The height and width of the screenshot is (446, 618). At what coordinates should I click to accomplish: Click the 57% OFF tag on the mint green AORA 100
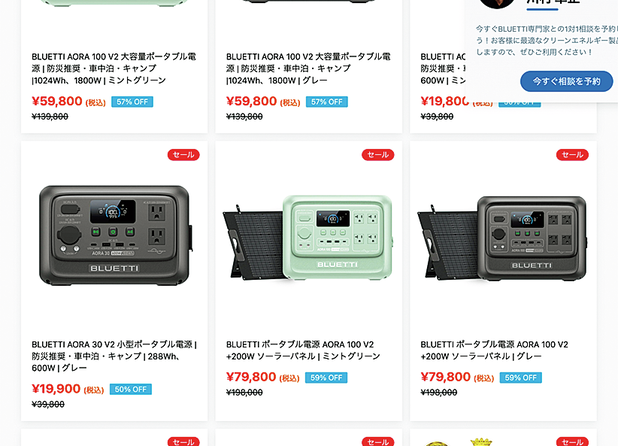coord(132,102)
